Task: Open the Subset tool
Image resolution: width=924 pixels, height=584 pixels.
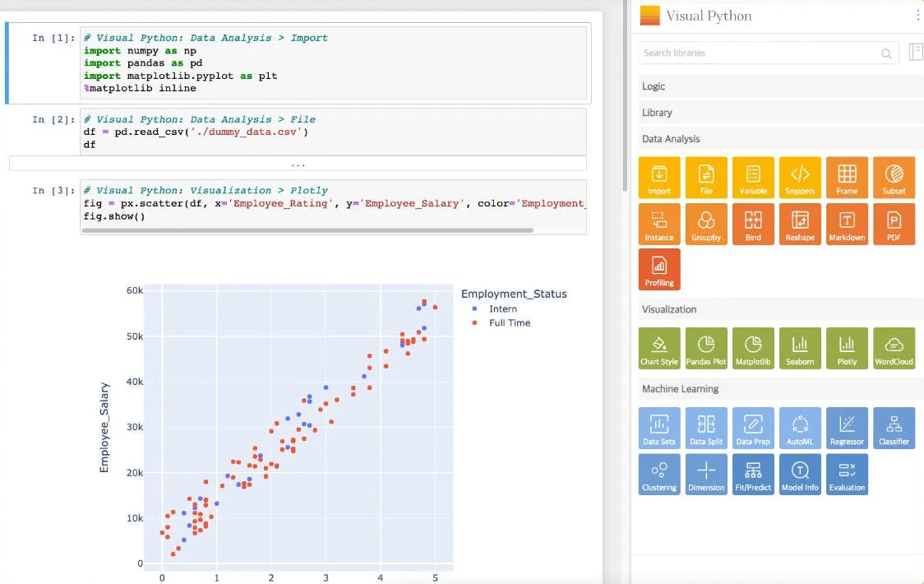Action: point(894,177)
